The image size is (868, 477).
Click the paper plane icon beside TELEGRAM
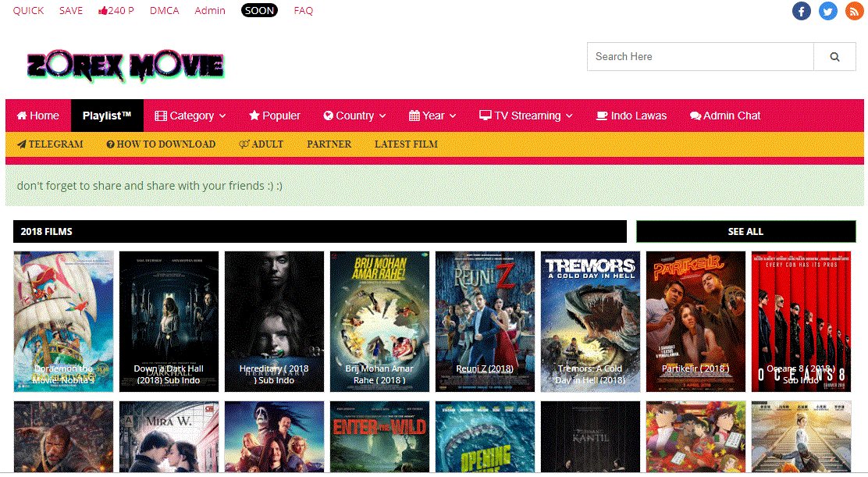[x=22, y=144]
